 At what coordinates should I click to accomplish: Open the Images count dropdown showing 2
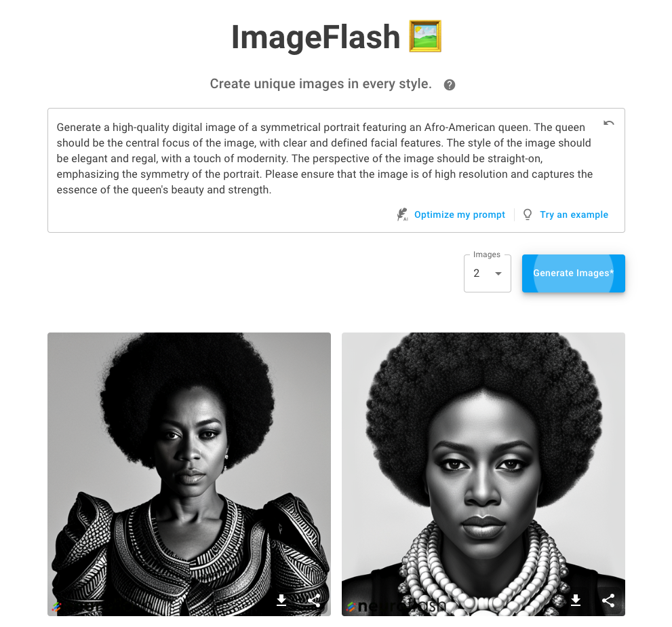(488, 273)
